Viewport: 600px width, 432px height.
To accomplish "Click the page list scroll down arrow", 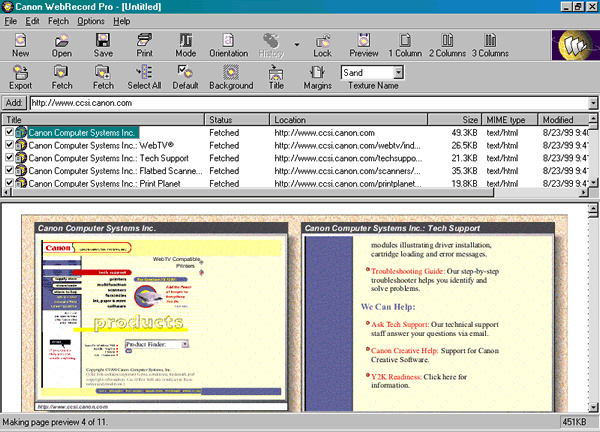I will click(x=593, y=183).
